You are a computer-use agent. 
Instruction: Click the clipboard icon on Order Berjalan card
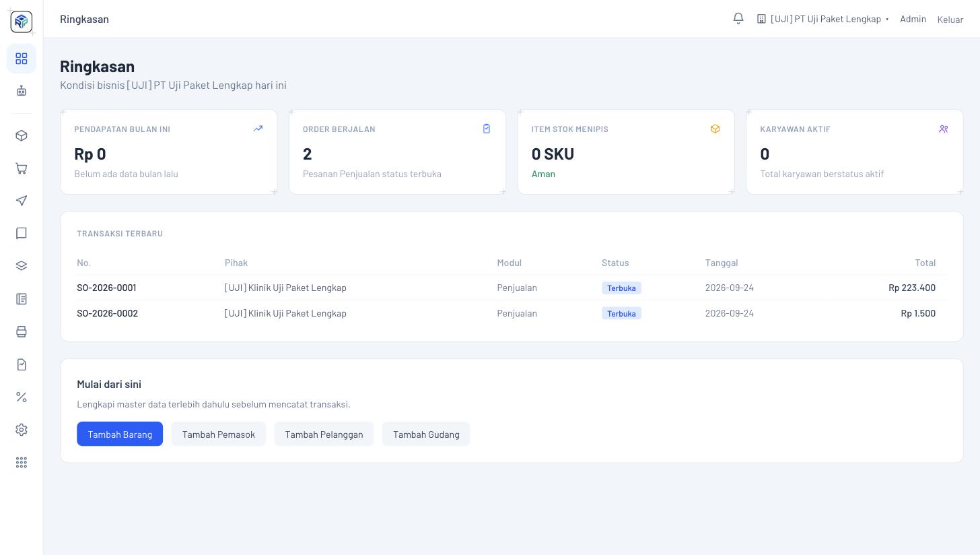[x=487, y=129]
